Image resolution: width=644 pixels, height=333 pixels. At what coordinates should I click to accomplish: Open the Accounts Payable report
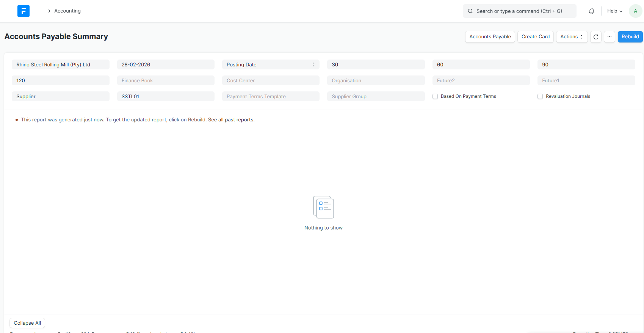point(490,37)
